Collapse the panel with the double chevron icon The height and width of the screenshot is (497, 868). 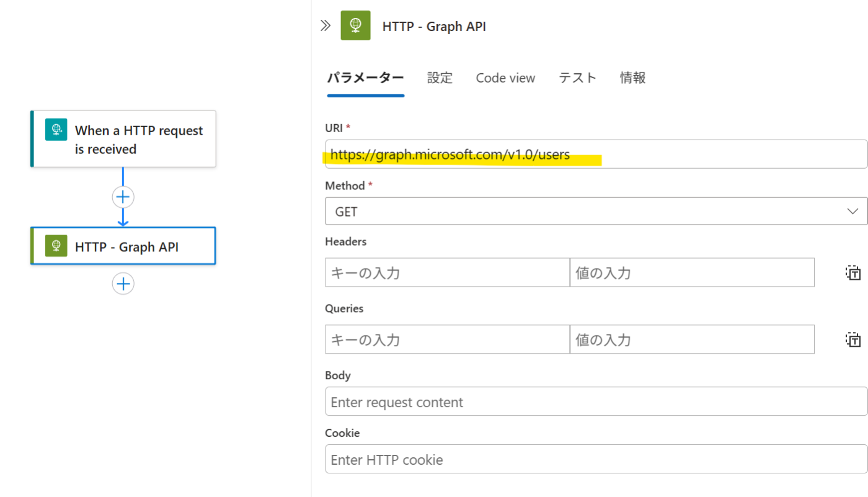(325, 25)
